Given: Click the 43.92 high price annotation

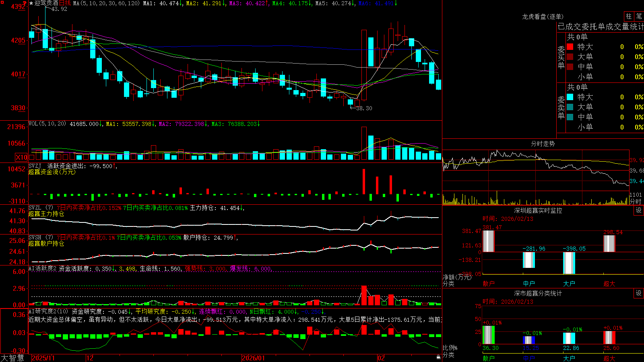Looking at the screenshot, I should tap(59, 9).
